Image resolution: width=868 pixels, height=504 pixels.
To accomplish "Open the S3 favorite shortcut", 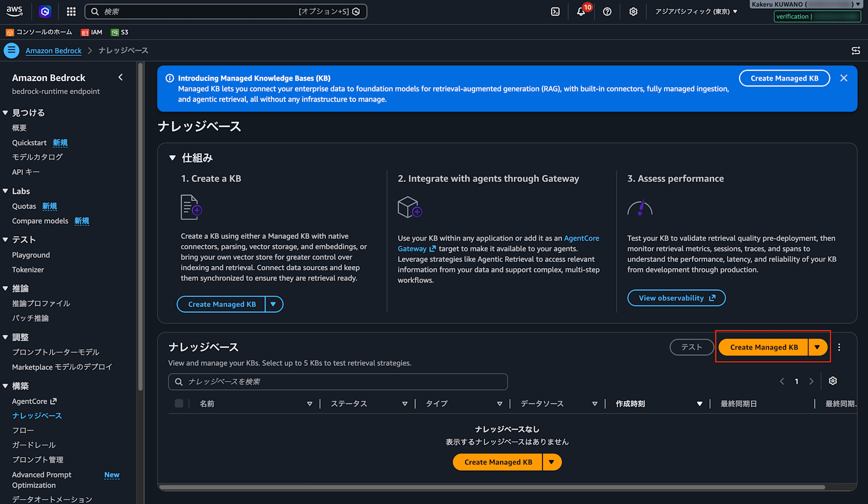I will tap(120, 32).
